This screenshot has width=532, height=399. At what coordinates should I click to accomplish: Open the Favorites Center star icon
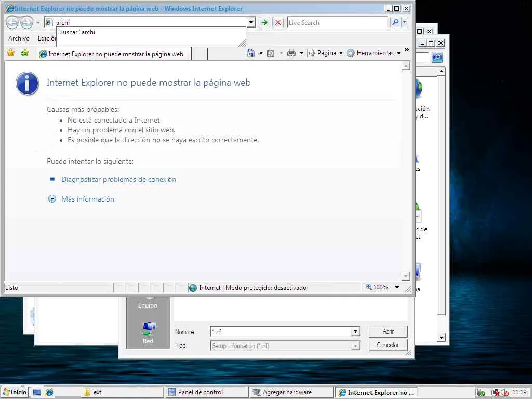11,52
